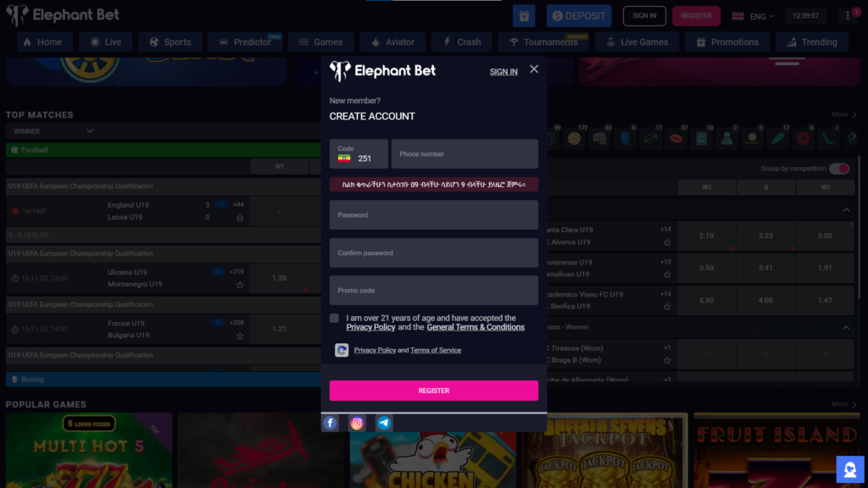Open the country Code 251 selector
The image size is (868, 488).
pos(359,154)
